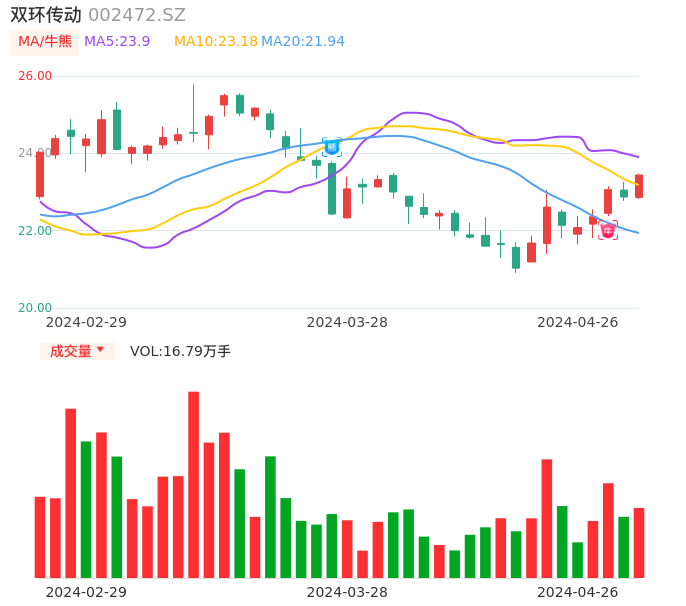Click the 2024-04-26 date label under volume chart
The image size is (686, 606).
tap(578, 592)
